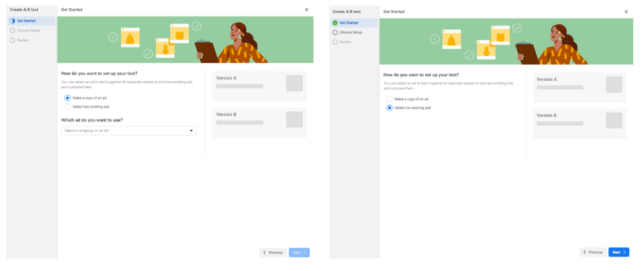
Task: Click Version A image placeholder in left dialog
Action: pyautogui.click(x=294, y=83)
